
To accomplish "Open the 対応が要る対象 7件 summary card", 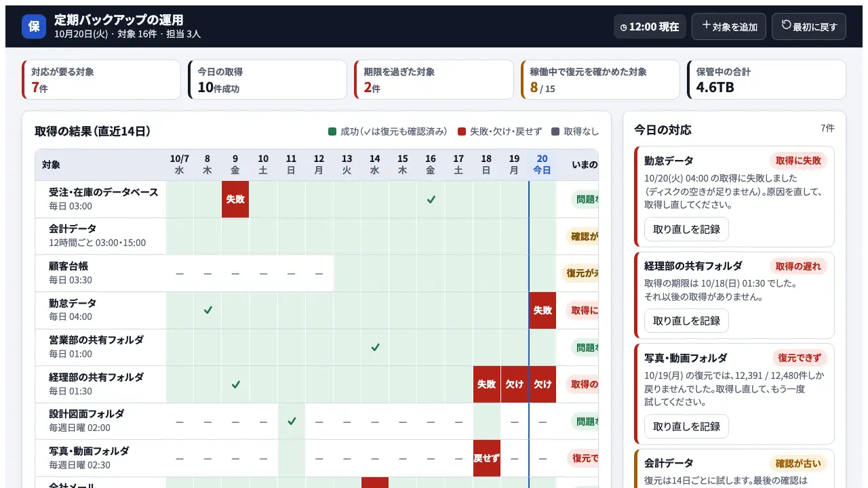I will coord(102,79).
